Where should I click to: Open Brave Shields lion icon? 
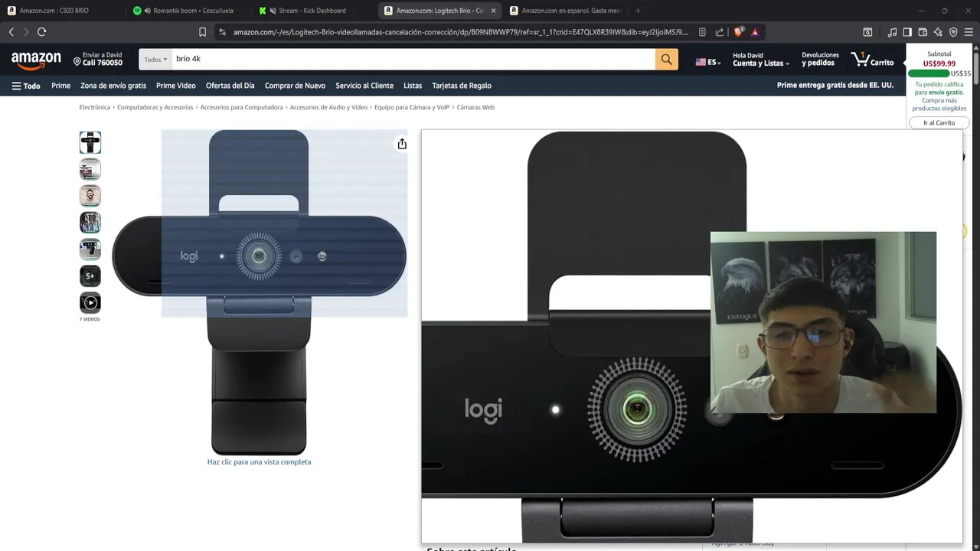point(739,32)
